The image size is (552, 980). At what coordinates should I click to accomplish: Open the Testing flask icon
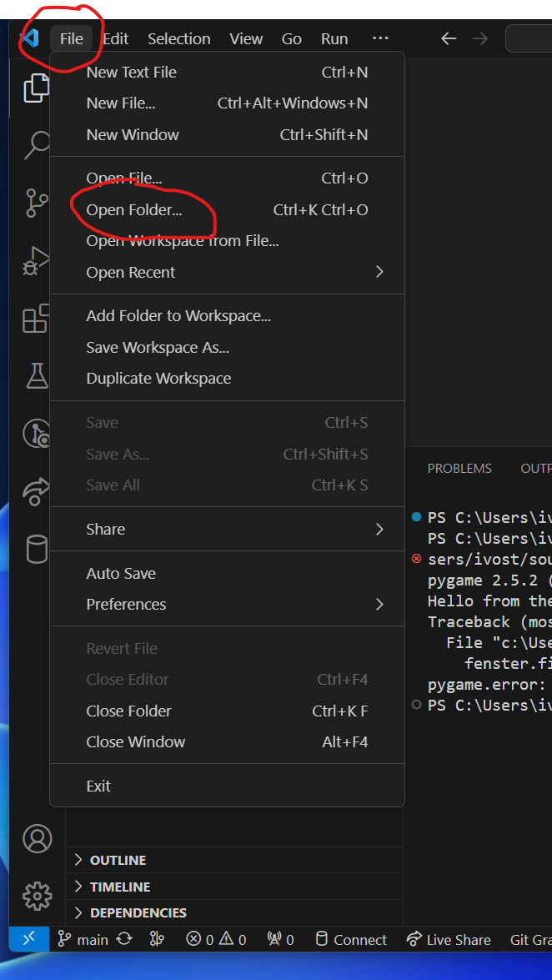coord(36,375)
